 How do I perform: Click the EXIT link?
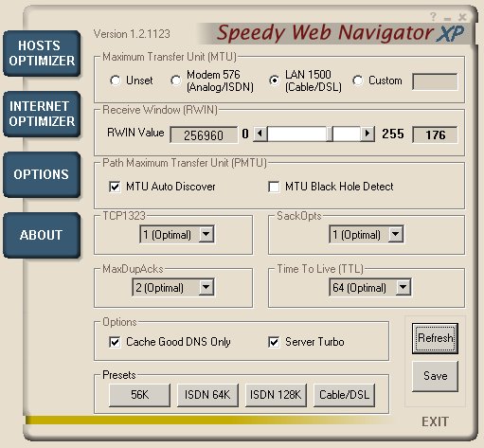point(435,421)
